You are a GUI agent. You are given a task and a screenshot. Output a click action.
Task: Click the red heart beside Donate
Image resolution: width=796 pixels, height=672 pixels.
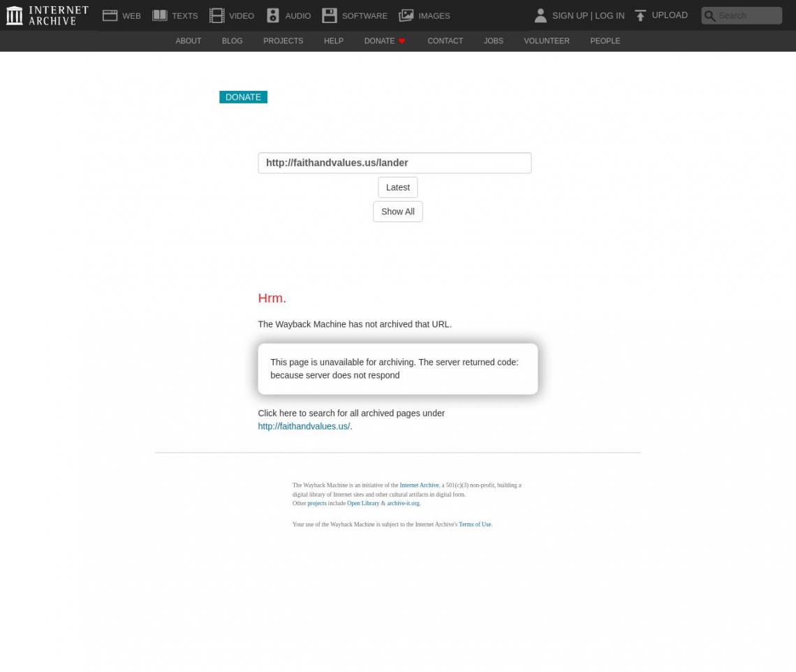tap(401, 41)
